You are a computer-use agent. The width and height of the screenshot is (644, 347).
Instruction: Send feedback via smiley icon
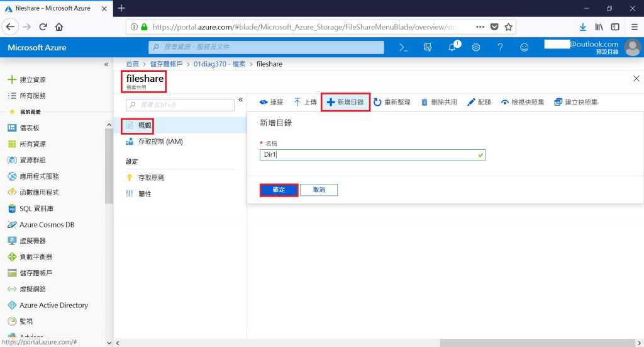524,48
